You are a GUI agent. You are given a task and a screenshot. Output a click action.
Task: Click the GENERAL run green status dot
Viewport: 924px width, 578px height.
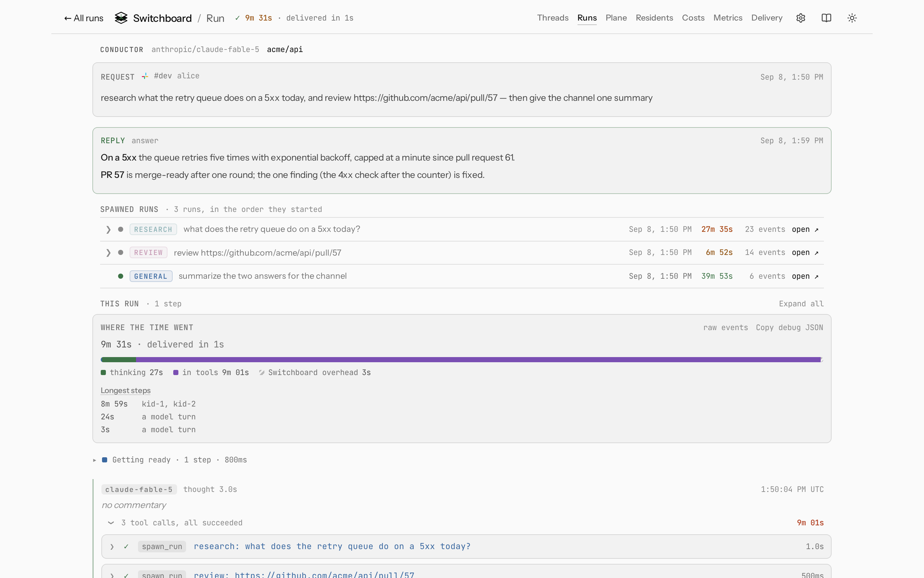coord(121,276)
